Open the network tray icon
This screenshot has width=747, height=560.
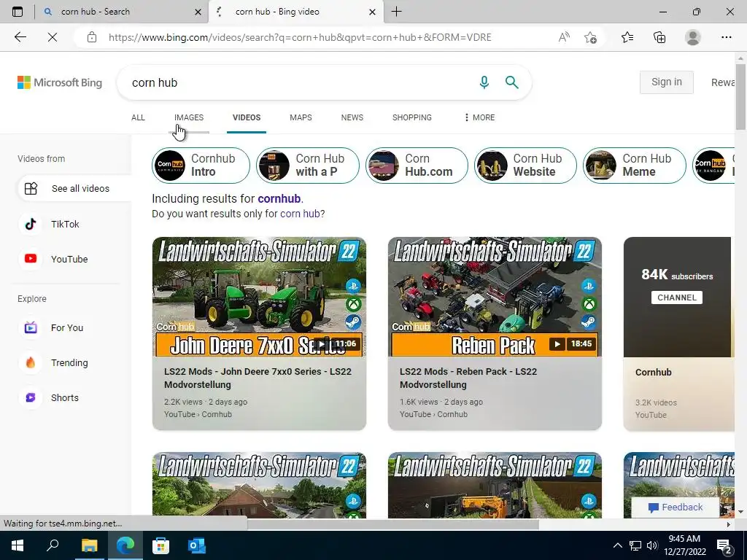tap(635, 545)
